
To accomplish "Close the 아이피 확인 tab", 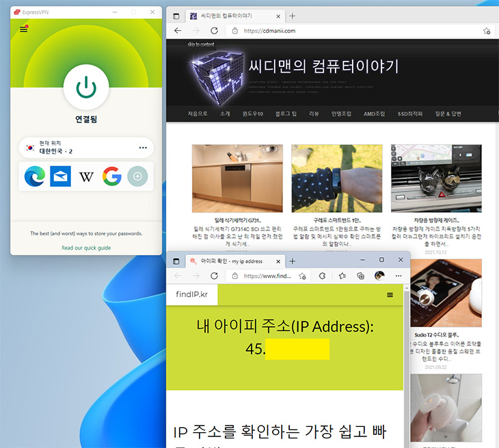I will [278, 261].
